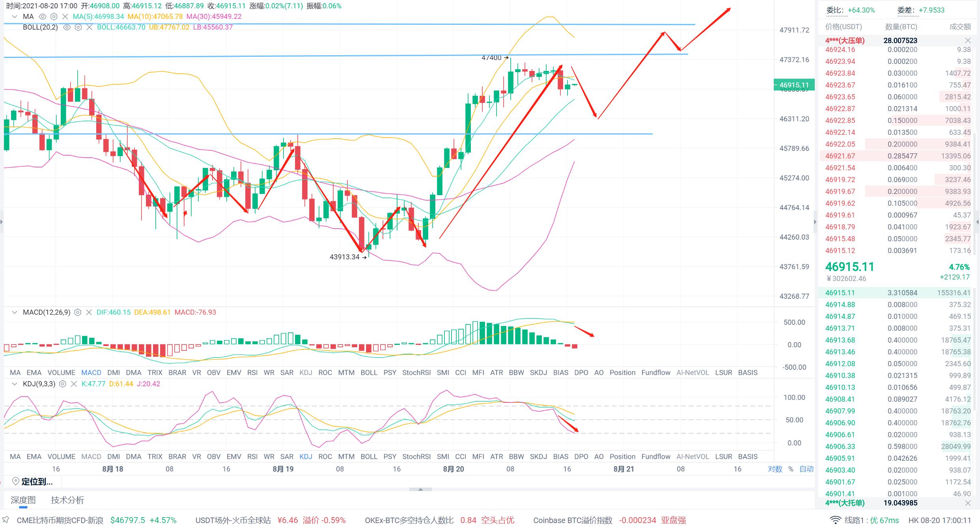Open MA indicator settings hexagon icon

(54, 17)
